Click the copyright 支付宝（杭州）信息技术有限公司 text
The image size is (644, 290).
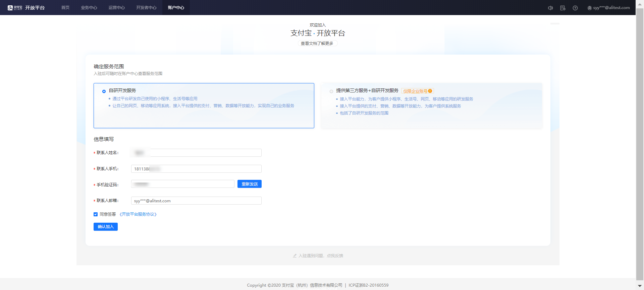click(312, 285)
